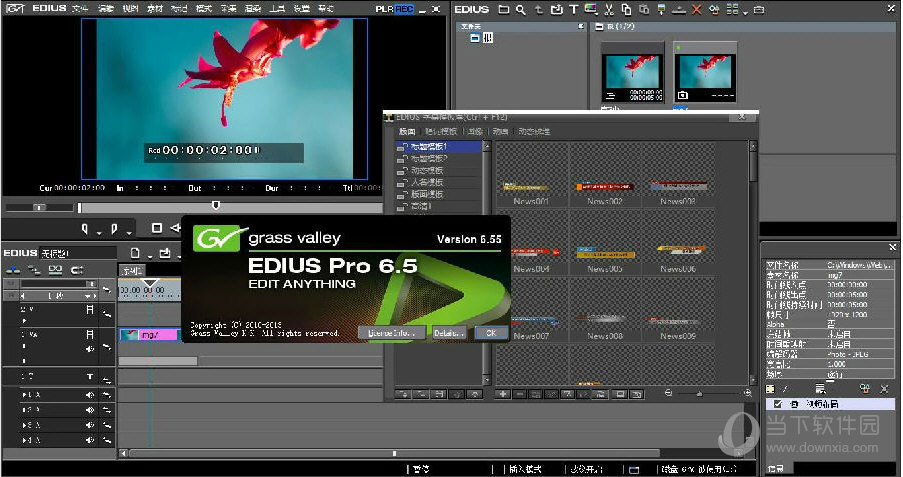903x477 pixels.
Task: Click the new sequence icon in timeline toolbar
Action: [136, 253]
